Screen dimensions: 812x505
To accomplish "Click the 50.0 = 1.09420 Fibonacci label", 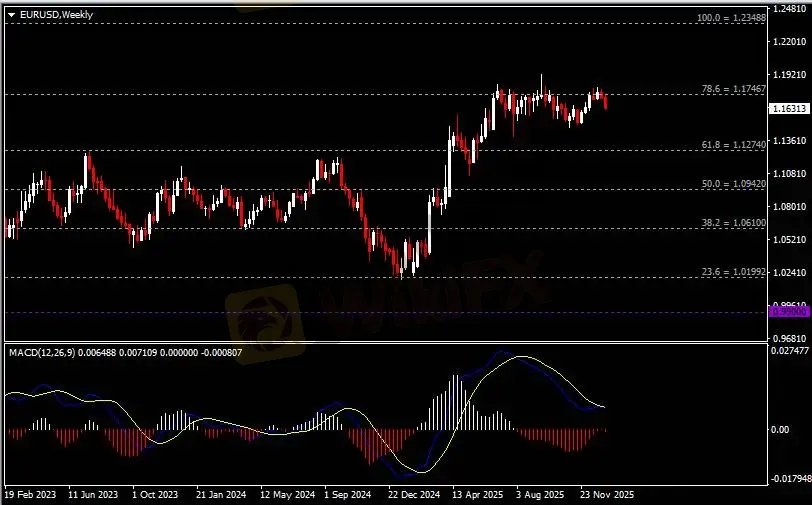I will click(x=734, y=184).
